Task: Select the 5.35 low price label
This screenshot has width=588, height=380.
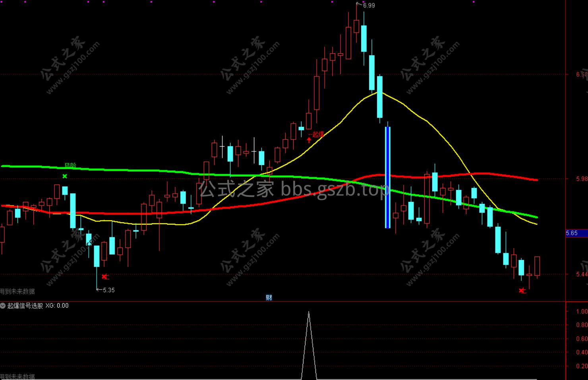Action: click(x=108, y=290)
